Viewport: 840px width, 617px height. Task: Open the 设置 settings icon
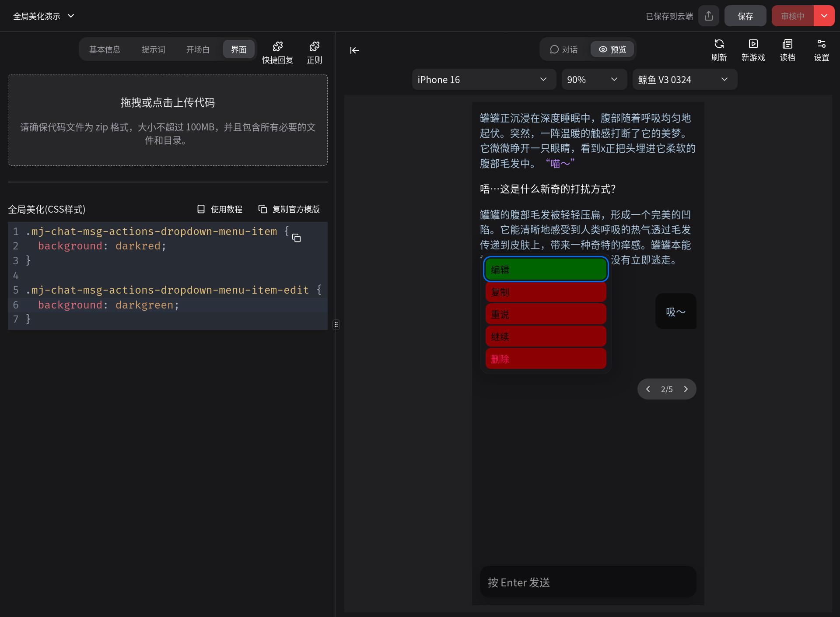pos(821,50)
